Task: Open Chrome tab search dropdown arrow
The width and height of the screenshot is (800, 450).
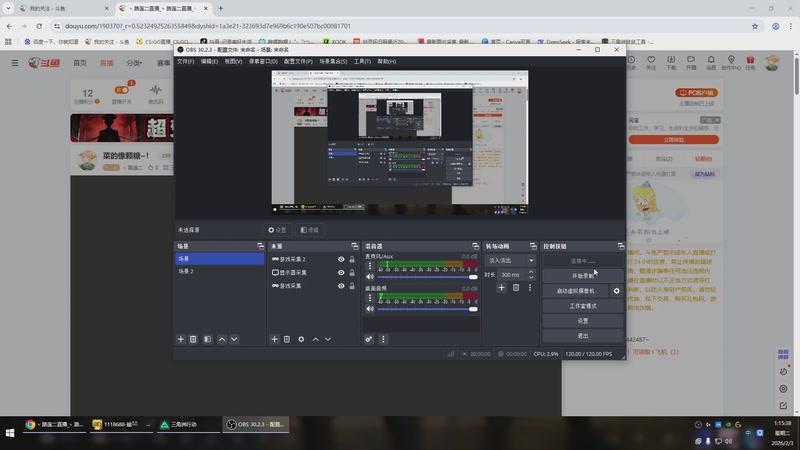Action: (8, 8)
